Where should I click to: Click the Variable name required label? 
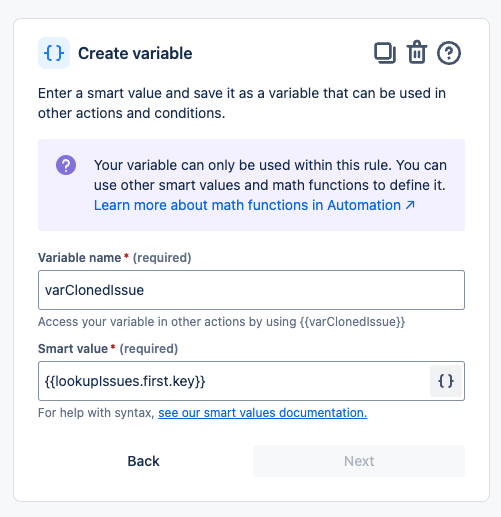pyautogui.click(x=115, y=258)
